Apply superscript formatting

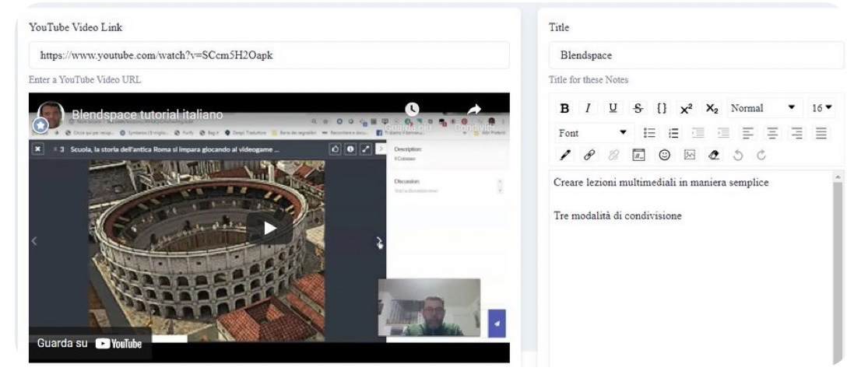pos(687,108)
